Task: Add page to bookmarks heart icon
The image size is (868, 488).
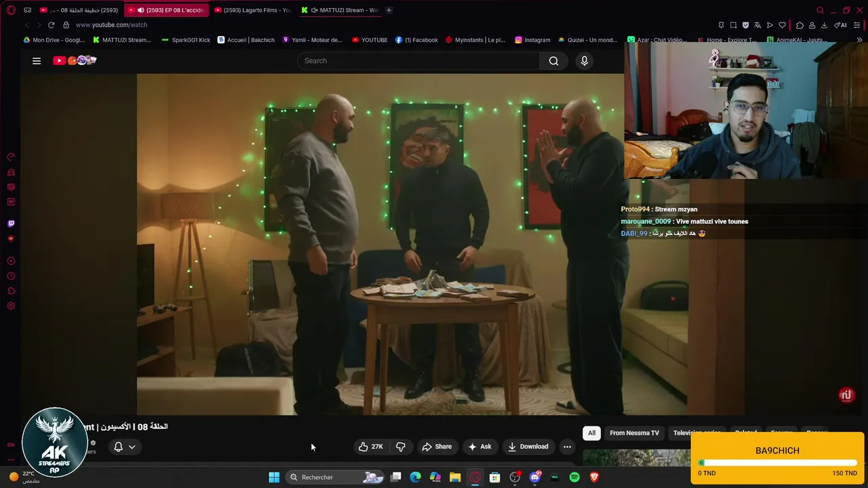Action: (x=782, y=25)
